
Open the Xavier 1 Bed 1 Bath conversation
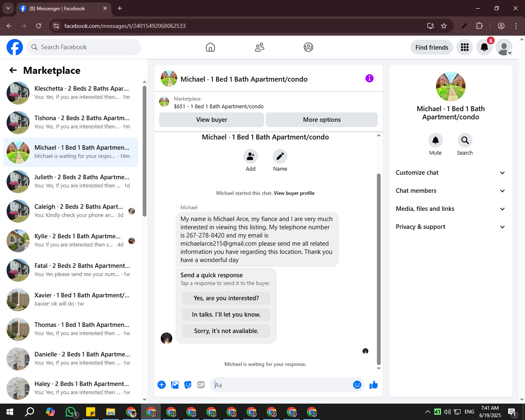[x=71, y=300]
